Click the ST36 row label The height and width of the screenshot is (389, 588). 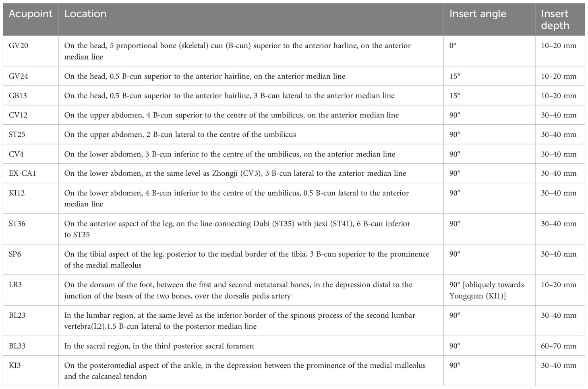point(17,223)
